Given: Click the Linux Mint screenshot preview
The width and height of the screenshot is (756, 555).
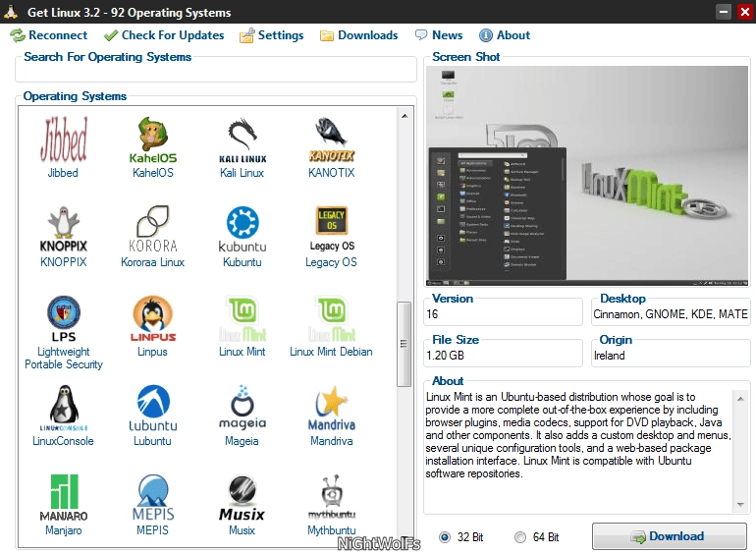Looking at the screenshot, I should tap(587, 176).
